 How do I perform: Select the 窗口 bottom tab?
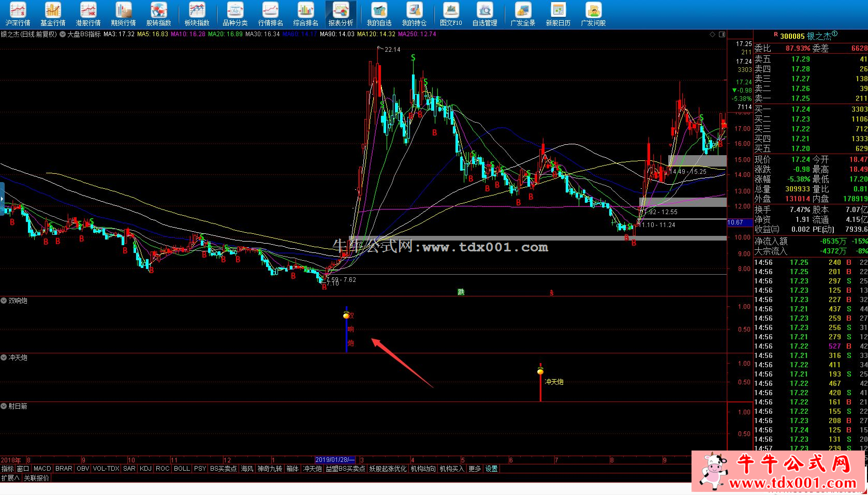[23, 469]
